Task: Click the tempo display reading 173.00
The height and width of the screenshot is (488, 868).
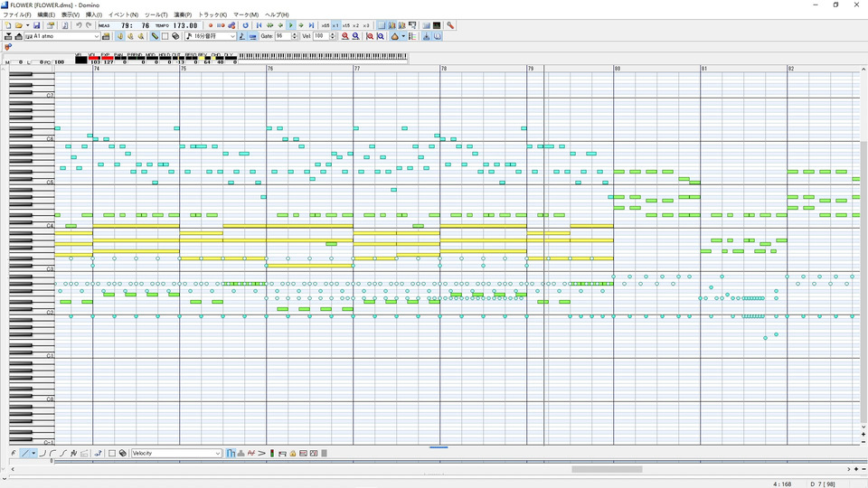Action: 185,25
